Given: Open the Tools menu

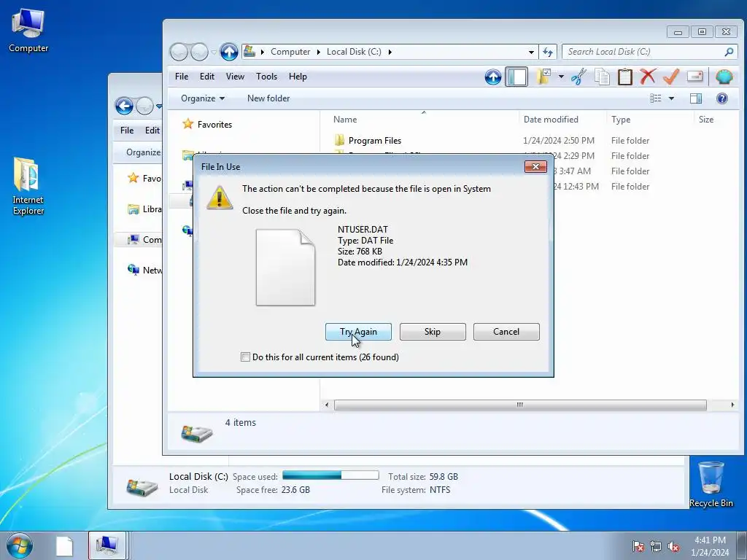Looking at the screenshot, I should click(266, 76).
